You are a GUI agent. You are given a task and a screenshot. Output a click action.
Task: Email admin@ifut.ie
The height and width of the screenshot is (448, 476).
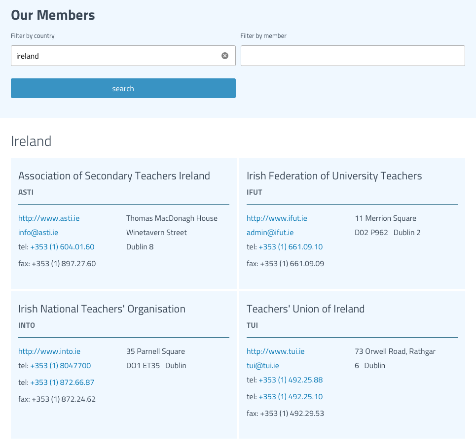click(x=270, y=233)
